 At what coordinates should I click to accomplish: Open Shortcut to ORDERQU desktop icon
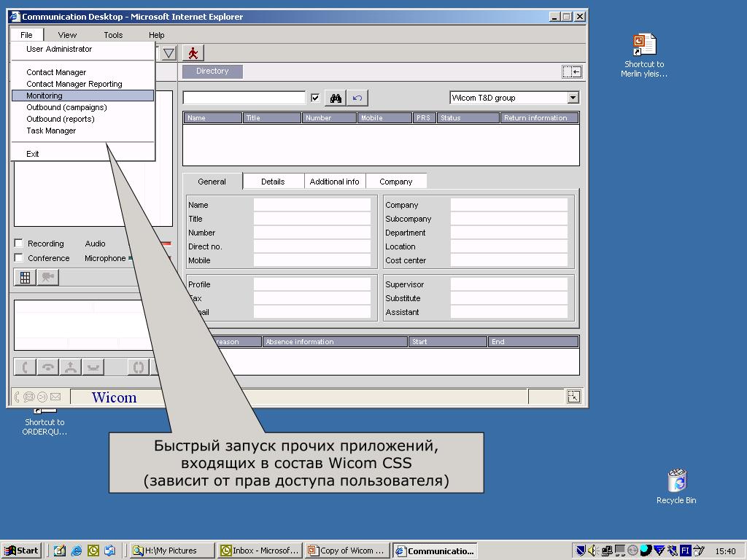[44, 423]
